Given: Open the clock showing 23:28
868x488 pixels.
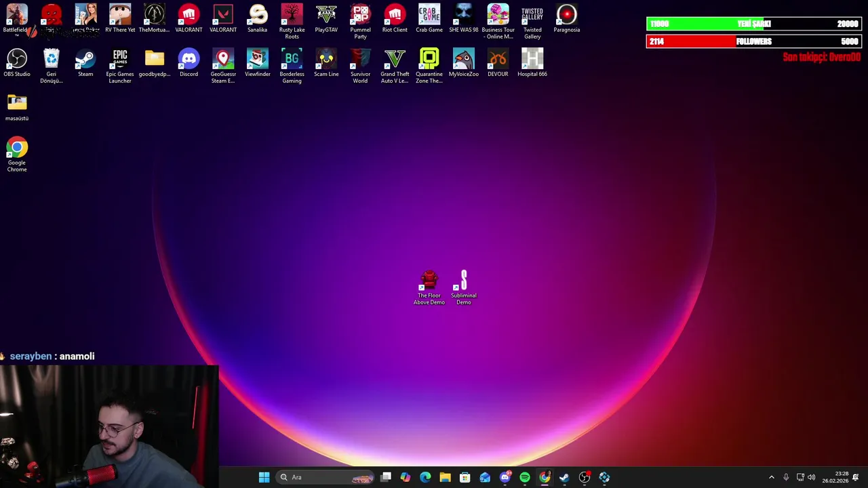Looking at the screenshot, I should tap(835, 477).
